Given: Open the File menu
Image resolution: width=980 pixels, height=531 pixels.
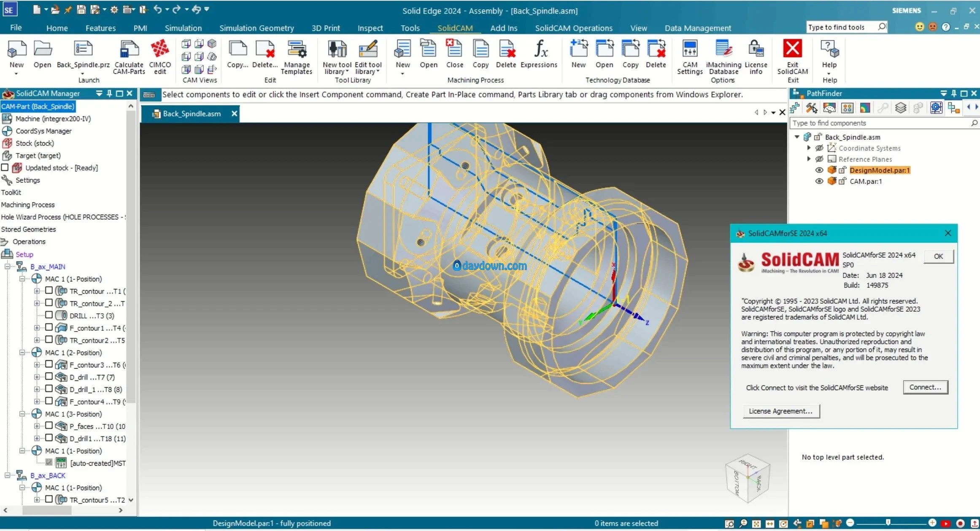Looking at the screenshot, I should (16, 28).
